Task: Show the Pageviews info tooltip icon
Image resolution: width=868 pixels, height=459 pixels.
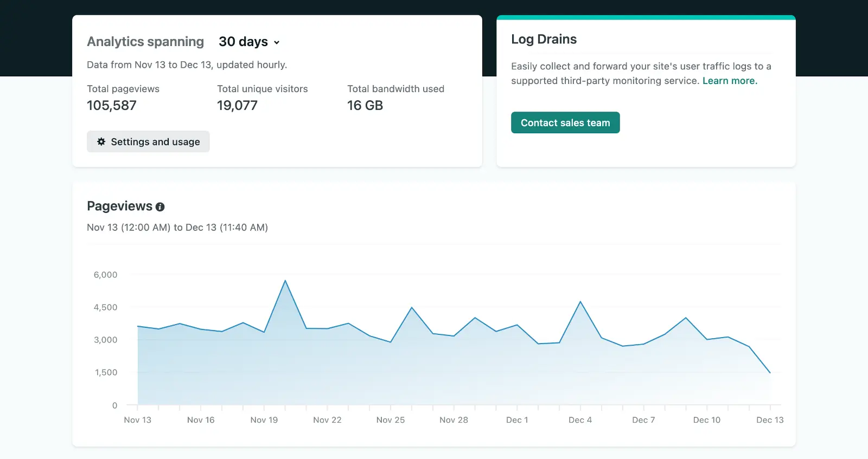Action: (160, 207)
